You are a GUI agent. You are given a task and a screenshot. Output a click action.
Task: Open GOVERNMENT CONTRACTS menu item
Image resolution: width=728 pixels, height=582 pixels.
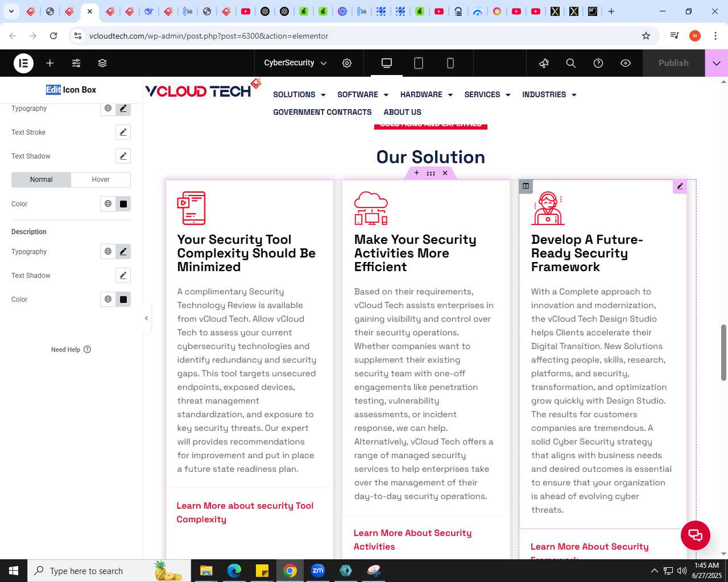coord(322,113)
